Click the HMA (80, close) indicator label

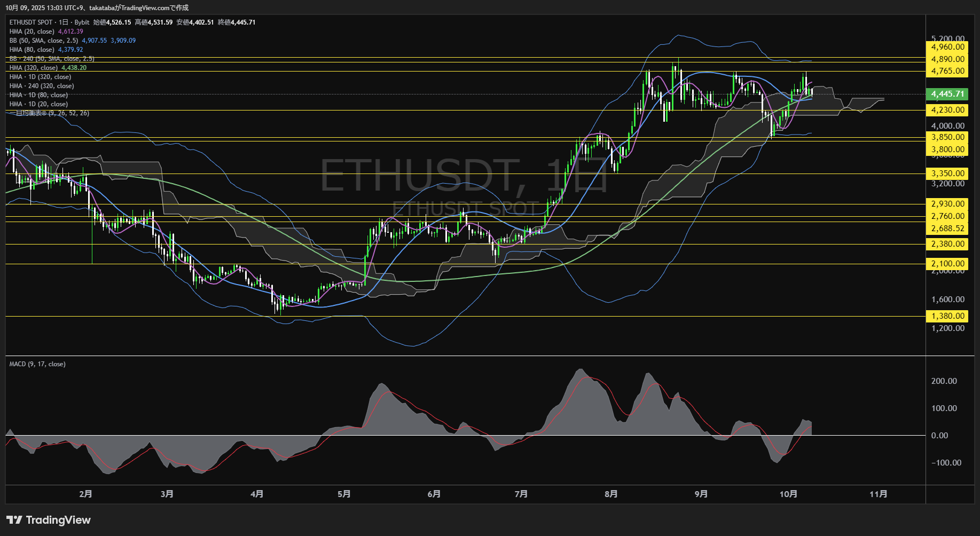click(32, 50)
